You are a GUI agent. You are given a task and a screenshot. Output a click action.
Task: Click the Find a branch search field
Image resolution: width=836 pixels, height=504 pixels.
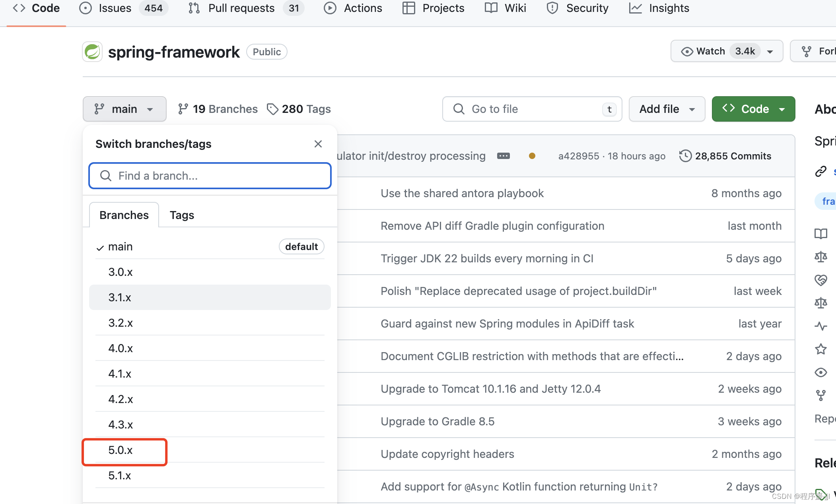(210, 175)
